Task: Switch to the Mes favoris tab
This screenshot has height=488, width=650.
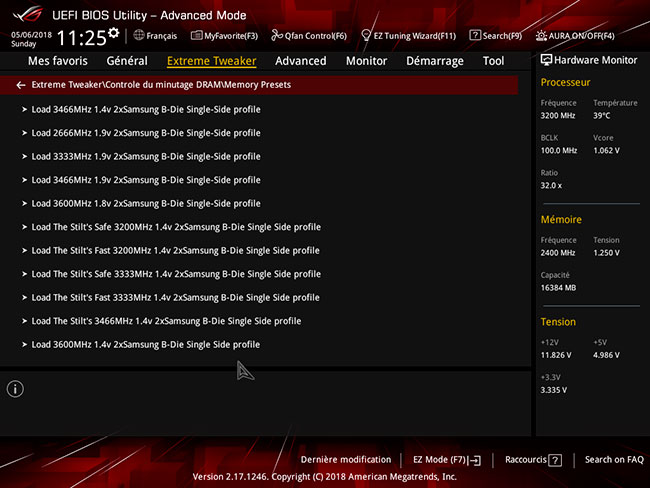Action: pyautogui.click(x=58, y=61)
